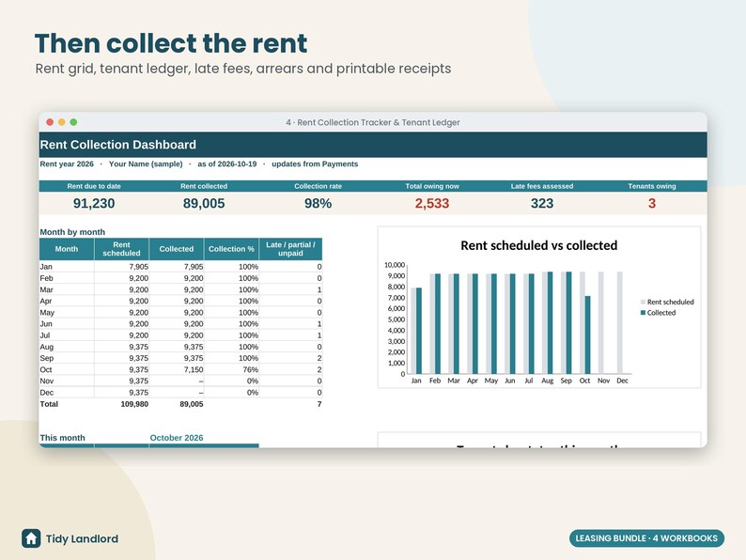Click the Rent collected value 89,005
The image size is (746, 560).
[x=204, y=204]
